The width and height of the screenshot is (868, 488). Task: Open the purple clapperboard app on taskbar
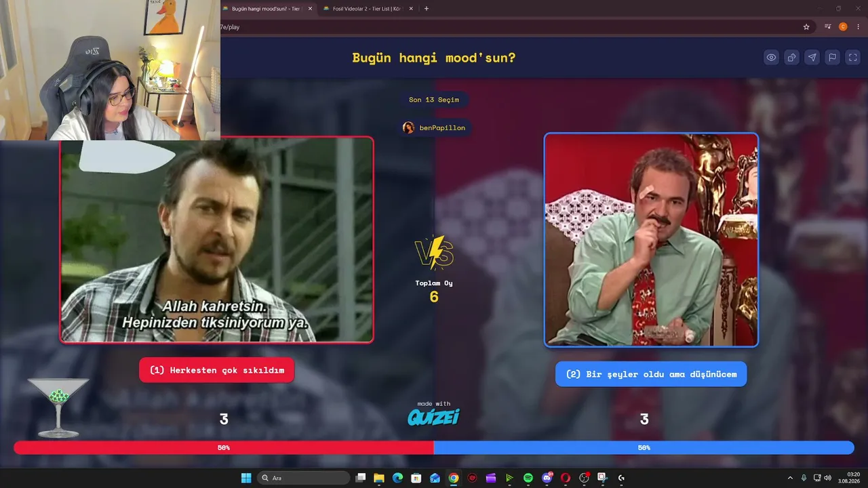tap(491, 478)
